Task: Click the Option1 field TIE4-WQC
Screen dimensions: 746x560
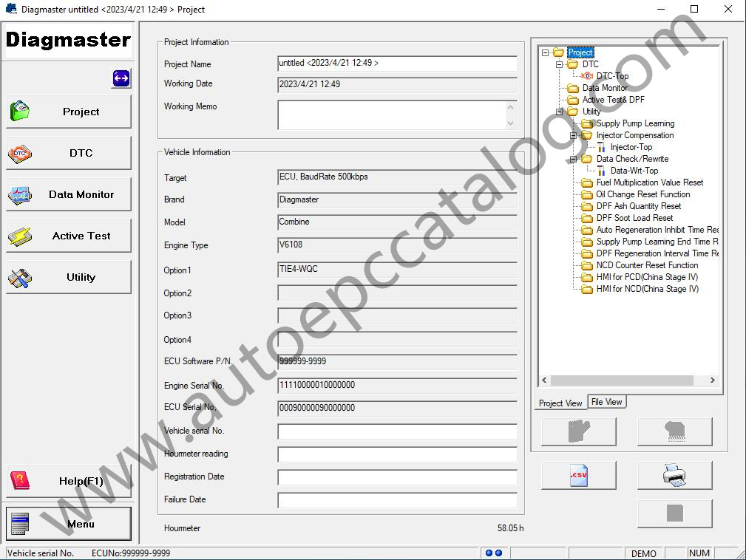Action: pyautogui.click(x=397, y=270)
